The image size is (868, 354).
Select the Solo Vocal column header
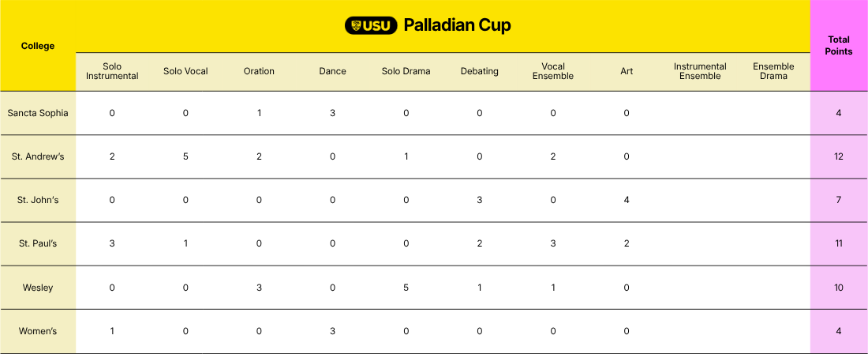click(185, 71)
